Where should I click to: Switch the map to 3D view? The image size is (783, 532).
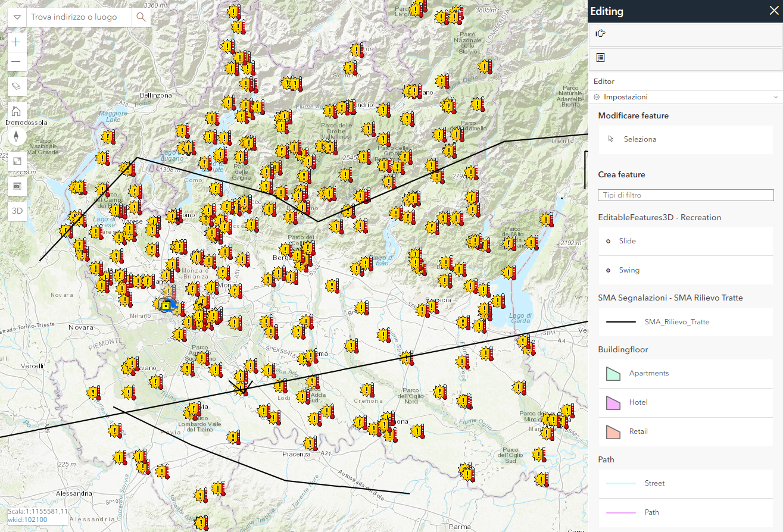click(17, 211)
